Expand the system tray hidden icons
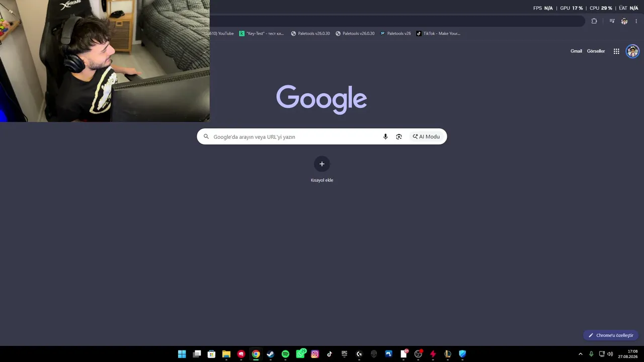Viewport: 644px width, 362px height. click(581, 354)
